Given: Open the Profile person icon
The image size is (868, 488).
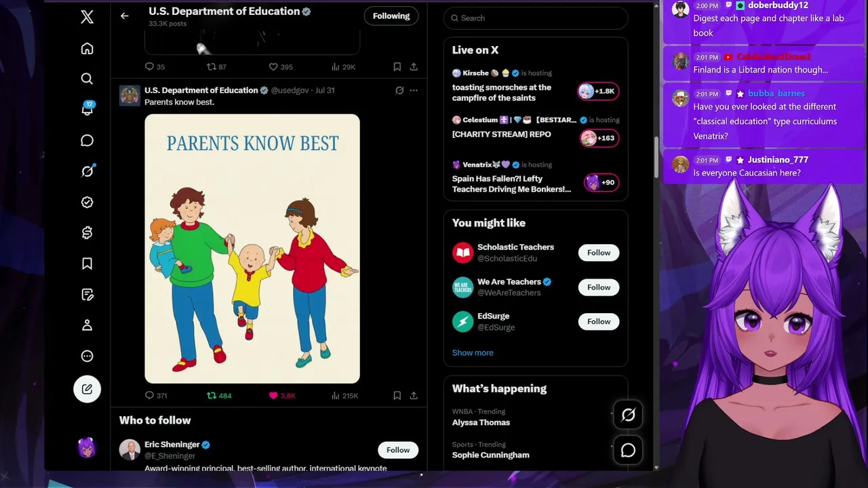Looking at the screenshot, I should click(x=87, y=325).
